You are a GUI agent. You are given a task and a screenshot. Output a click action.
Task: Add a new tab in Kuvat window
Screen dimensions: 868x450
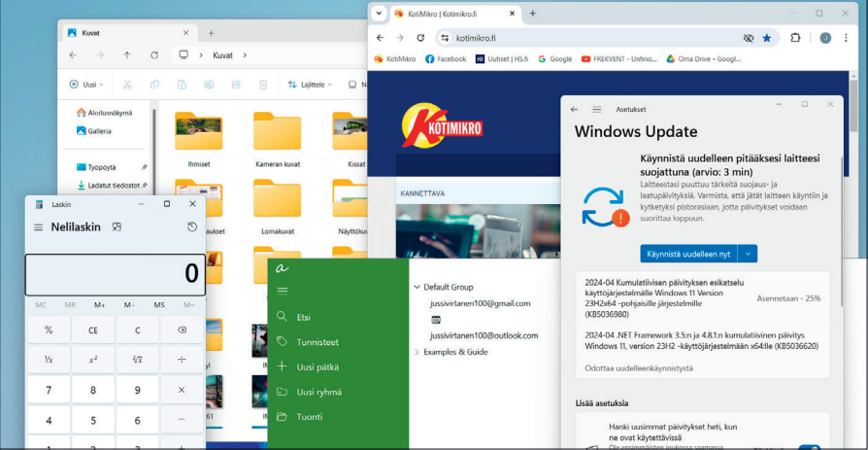click(211, 33)
